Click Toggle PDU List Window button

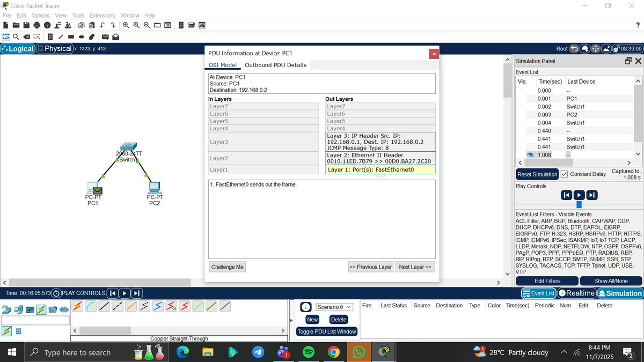327,331
